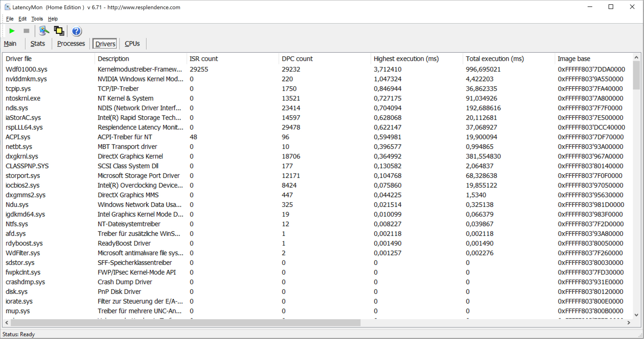This screenshot has height=339, width=644.
Task: Select the storport.sys driver row
Action: click(317, 176)
